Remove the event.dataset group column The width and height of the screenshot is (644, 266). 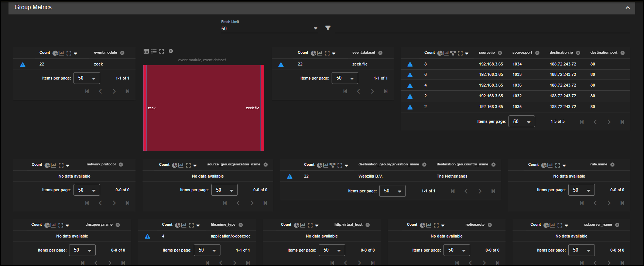[x=380, y=53]
